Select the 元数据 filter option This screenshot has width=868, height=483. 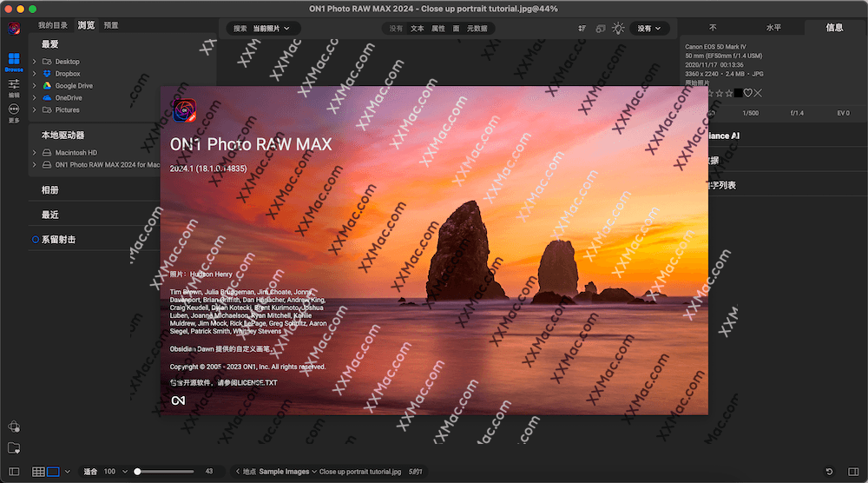[477, 29]
